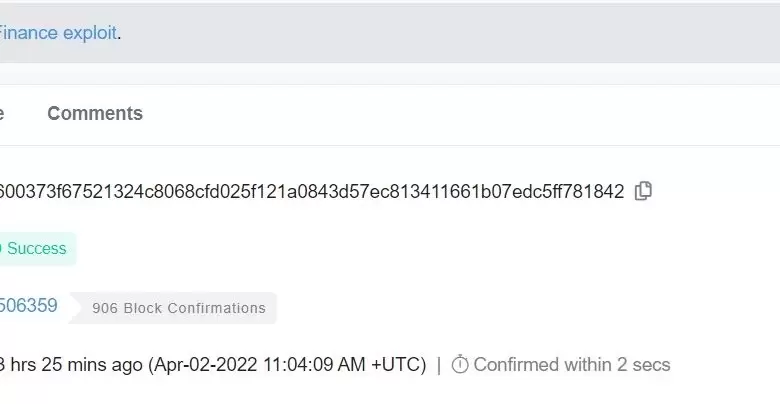Click the check icon in the Success badge
Screen dimensions: 780x404
(1, 248)
